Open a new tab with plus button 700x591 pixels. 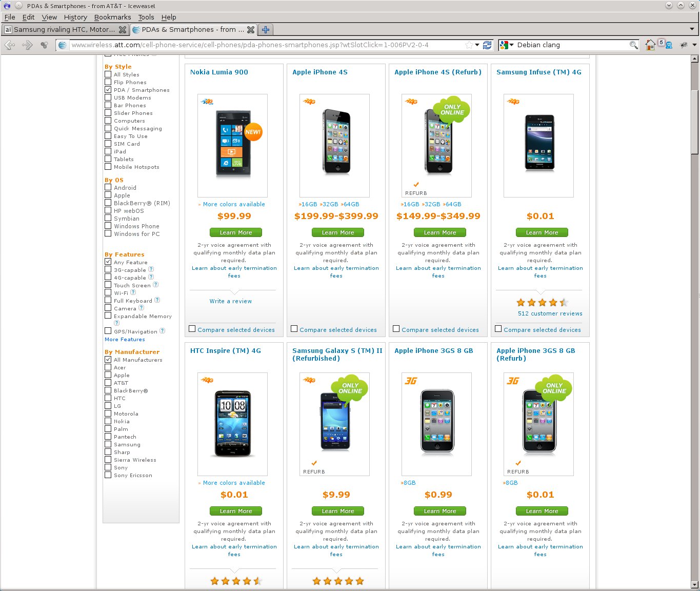(266, 30)
